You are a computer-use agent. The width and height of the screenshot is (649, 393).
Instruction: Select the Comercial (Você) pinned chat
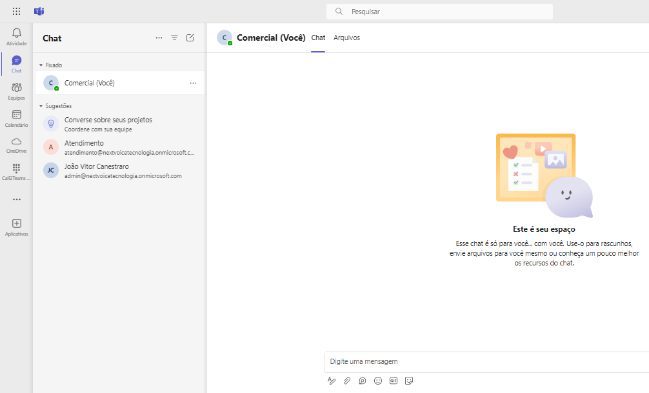pos(119,83)
